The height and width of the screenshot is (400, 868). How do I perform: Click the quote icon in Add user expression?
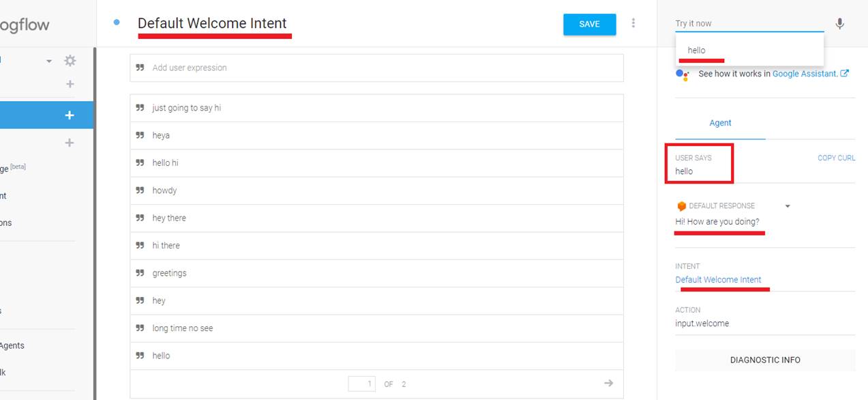[140, 68]
